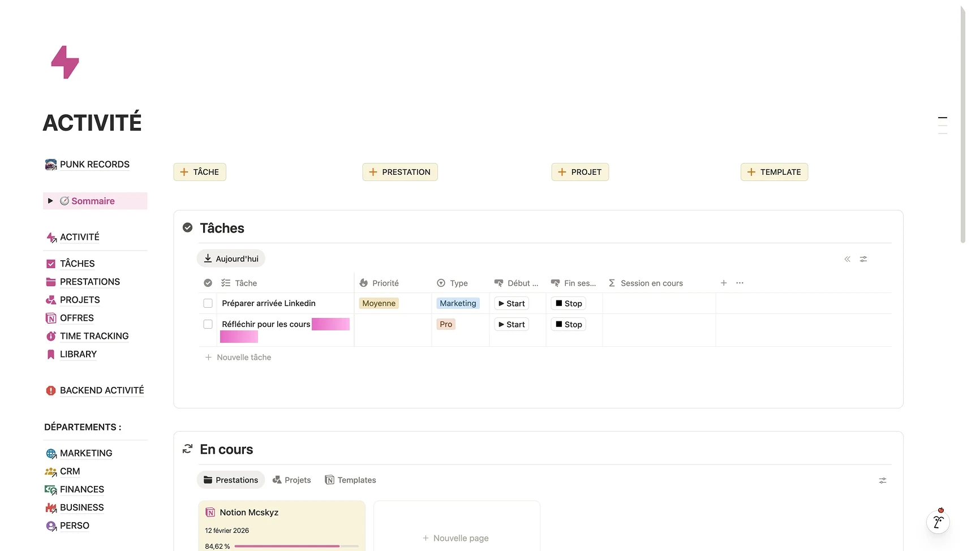Check the checkbox for Réfléchir pour les cours
The height and width of the screenshot is (551, 980).
[x=208, y=324]
